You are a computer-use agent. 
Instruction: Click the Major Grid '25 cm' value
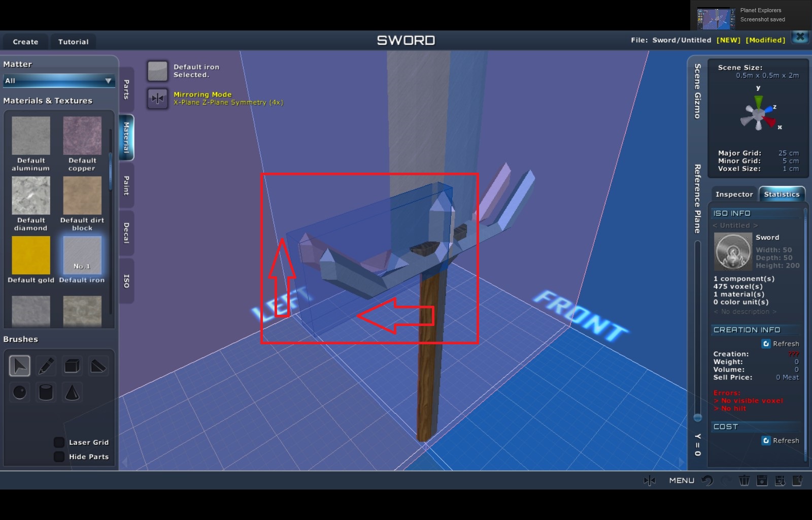tap(789, 153)
